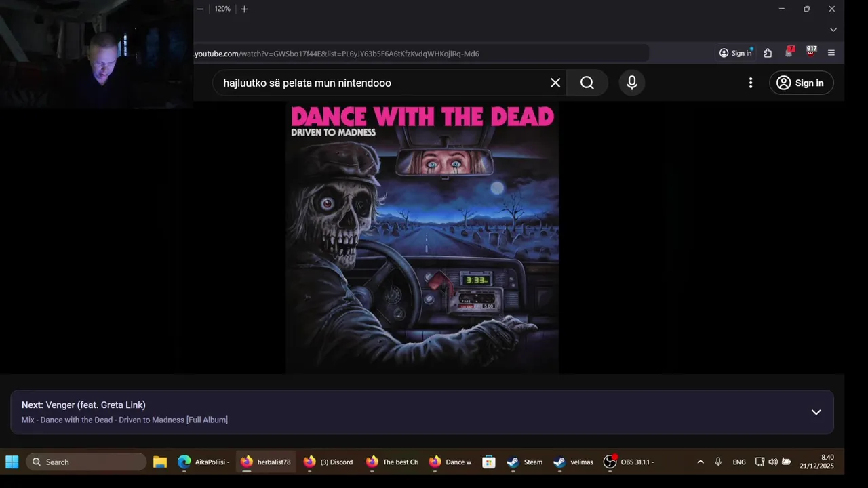Image resolution: width=868 pixels, height=488 pixels.
Task: Change the ENG input language indicator
Action: coord(739,462)
